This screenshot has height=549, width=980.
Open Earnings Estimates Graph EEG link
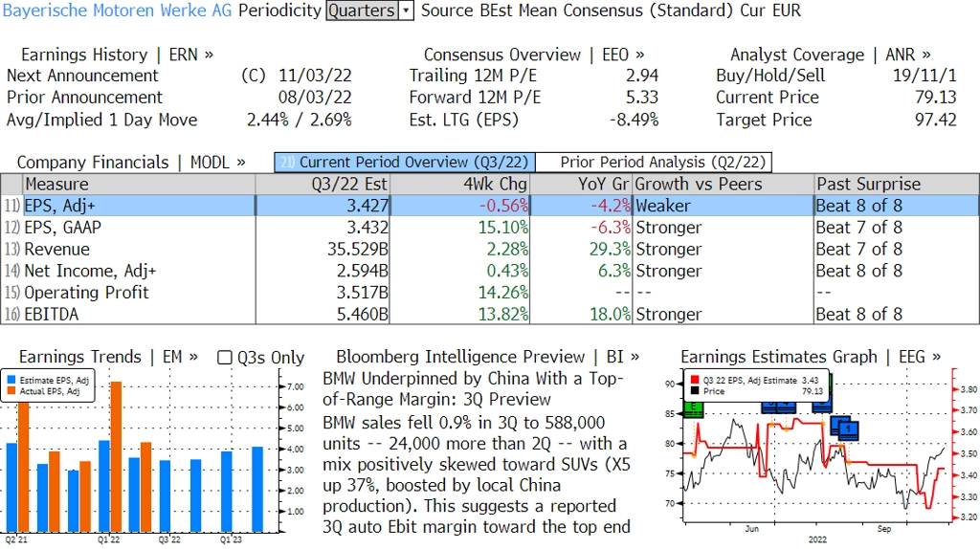point(811,358)
